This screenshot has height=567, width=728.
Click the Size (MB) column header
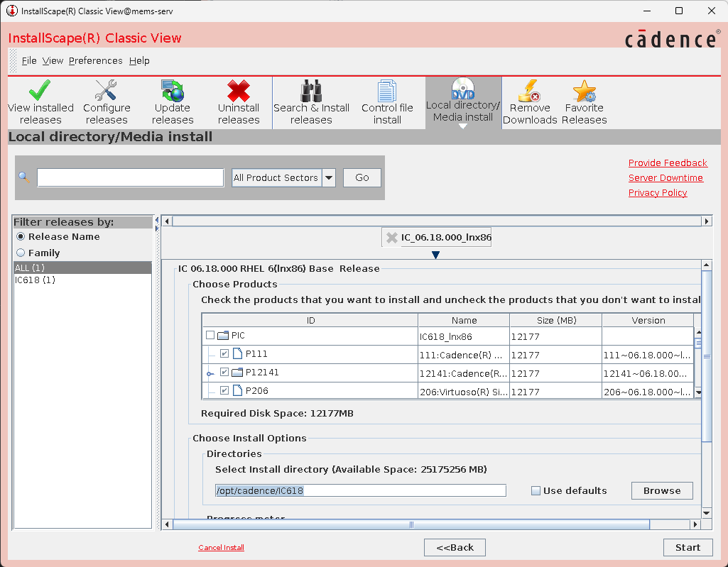[x=555, y=321]
